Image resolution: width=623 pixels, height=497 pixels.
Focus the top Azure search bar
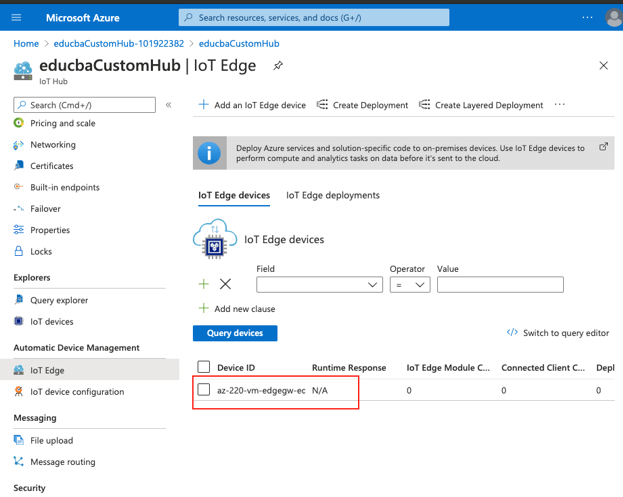point(314,17)
